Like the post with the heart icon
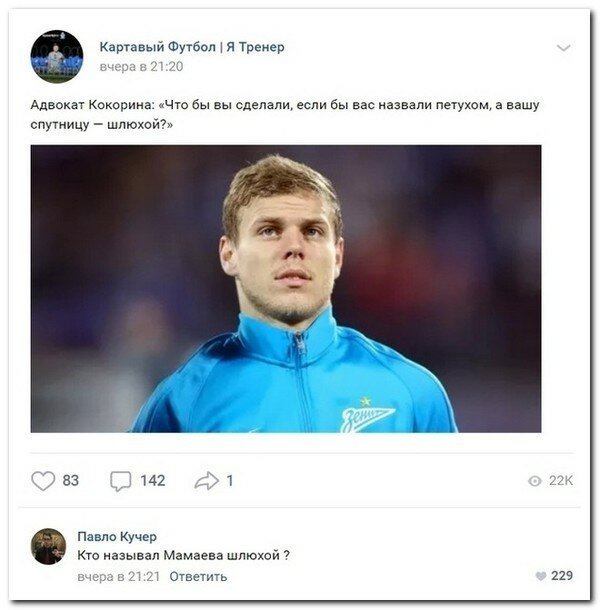Image resolution: width=600 pixels, height=610 pixels. 43,481
